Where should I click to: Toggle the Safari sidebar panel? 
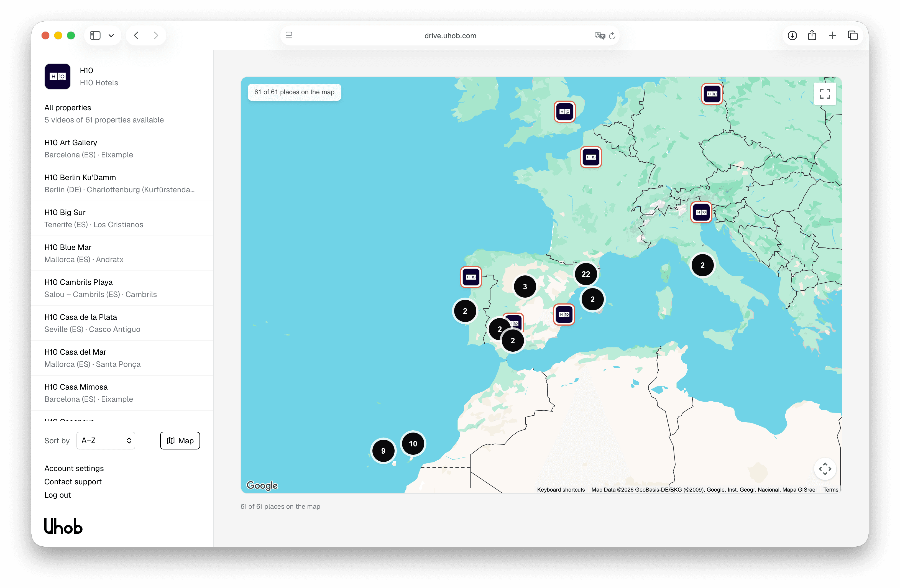(x=95, y=35)
